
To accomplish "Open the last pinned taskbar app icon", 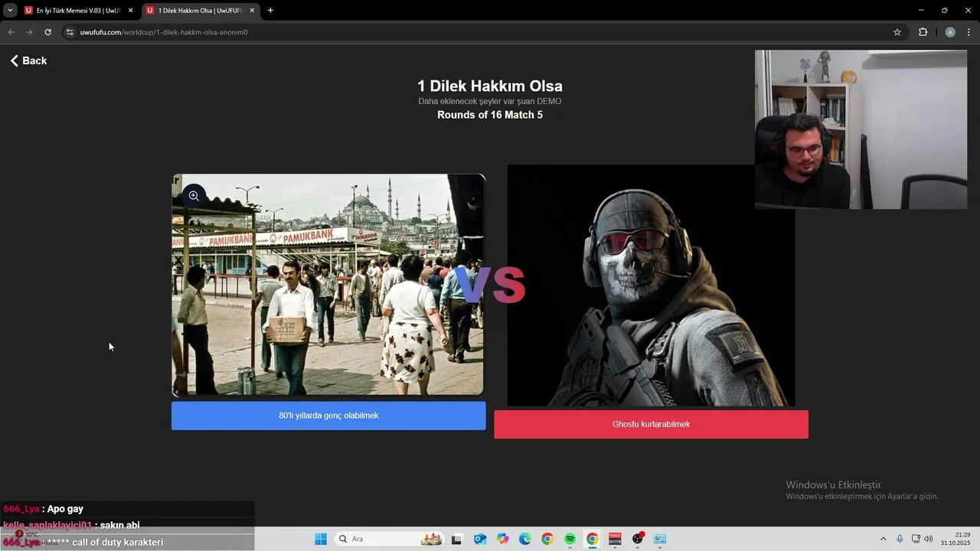I will (660, 539).
